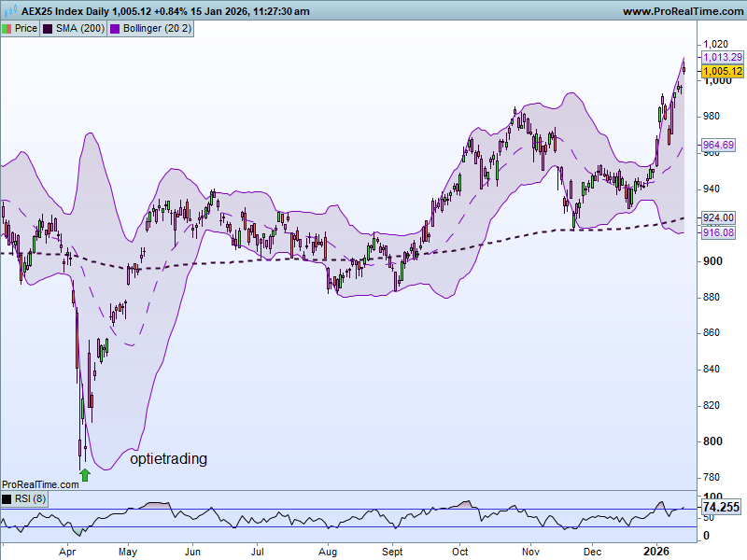Click the Apr label on the time axis
This screenshot has height=560, width=747.
pyautogui.click(x=67, y=552)
